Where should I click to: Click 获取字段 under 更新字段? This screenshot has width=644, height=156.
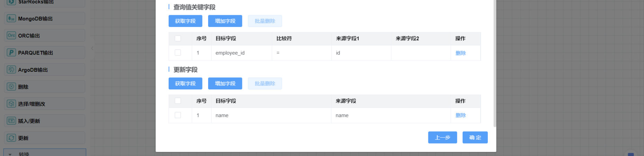point(185,84)
